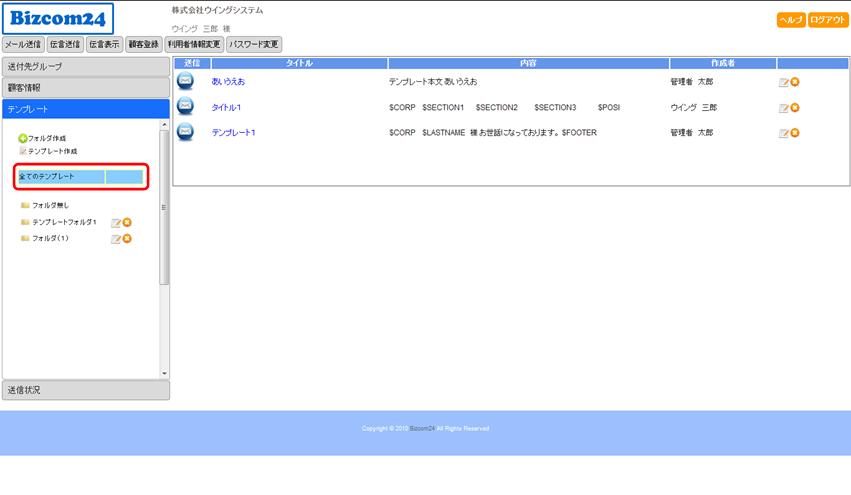
Task: Expand the 送付先グループ accordion section
Action: (85, 67)
